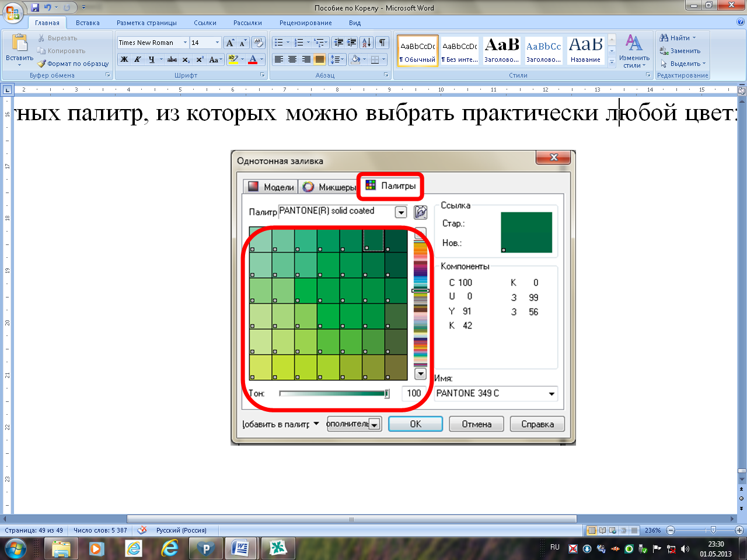
Task: Apply bulleted list formatting
Action: point(279,43)
